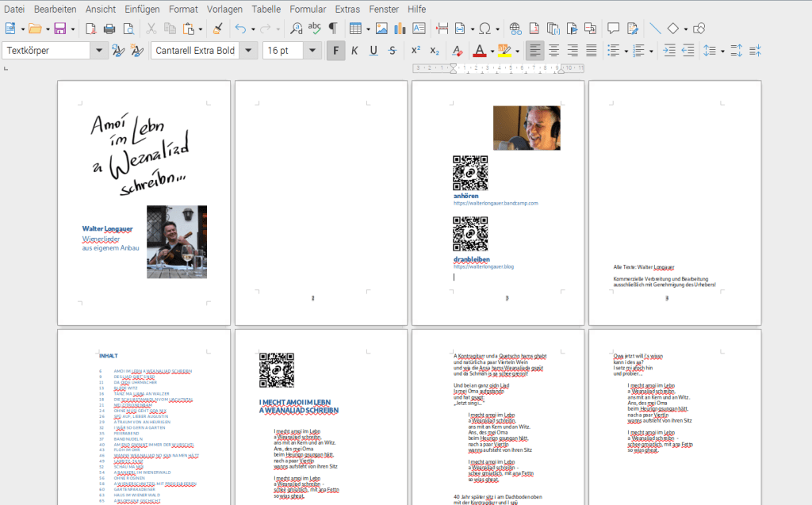812x505 pixels.
Task: Insert a comment using speech bubble icon
Action: click(613, 29)
